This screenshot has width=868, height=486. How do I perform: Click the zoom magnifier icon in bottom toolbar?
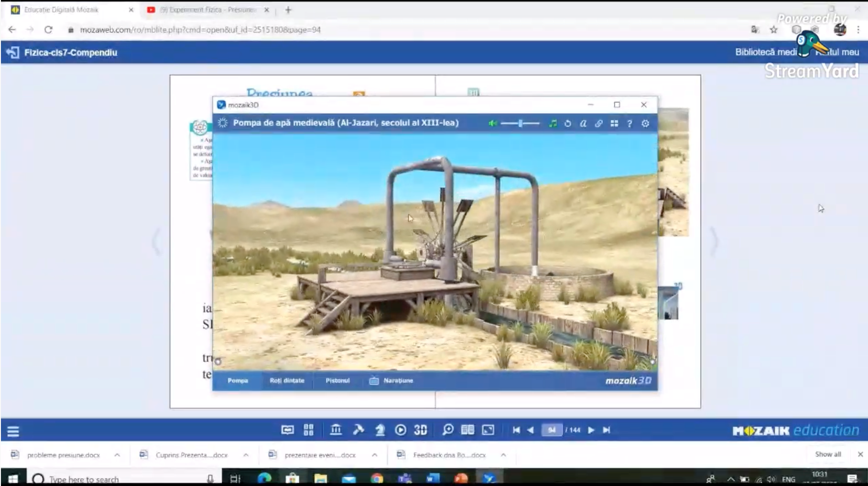tap(447, 430)
